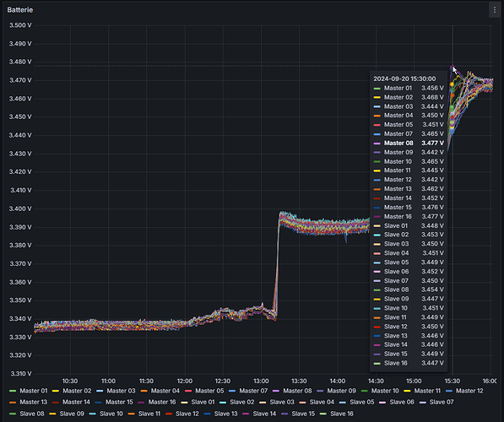The image size is (504, 422).
Task: Click Slave 01 value 3.448 V in tooltip
Action: pyautogui.click(x=432, y=225)
